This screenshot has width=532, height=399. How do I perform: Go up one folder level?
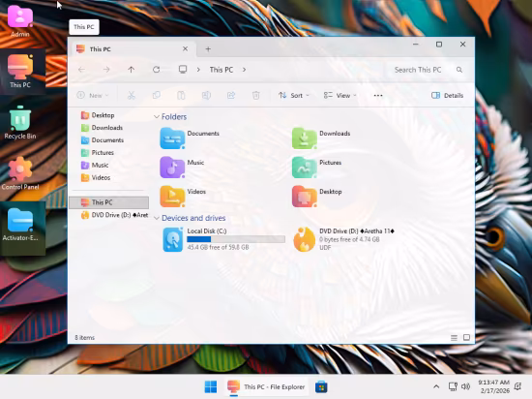tap(132, 70)
